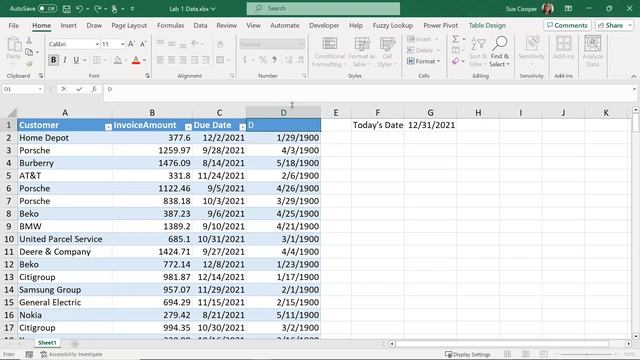Open the Lab 1 Data.xlsx filename dropdown
Image resolution: width=640 pixels, height=360 pixels.
192,9
